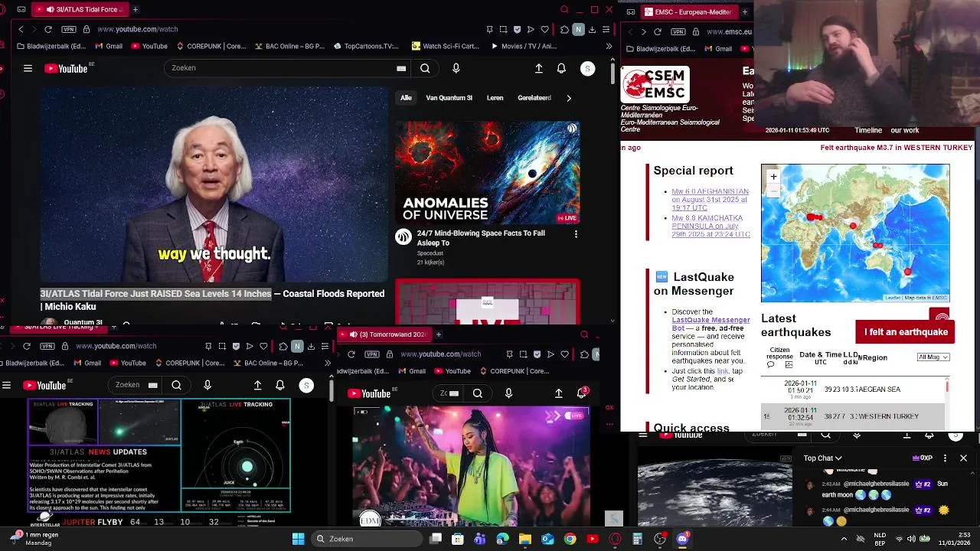This screenshot has height=551, width=980.
Task: Click YouTube logo in top-left window
Action: [67, 68]
